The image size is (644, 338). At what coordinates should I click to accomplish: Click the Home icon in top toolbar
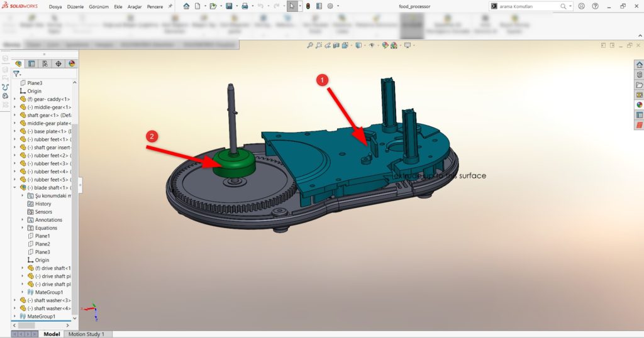point(186,6)
